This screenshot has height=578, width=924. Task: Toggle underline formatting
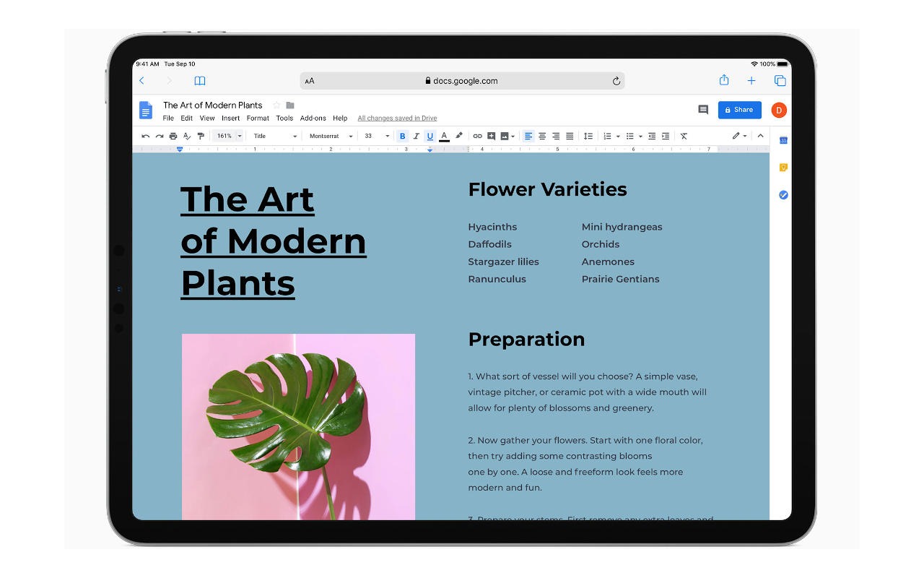click(x=430, y=136)
